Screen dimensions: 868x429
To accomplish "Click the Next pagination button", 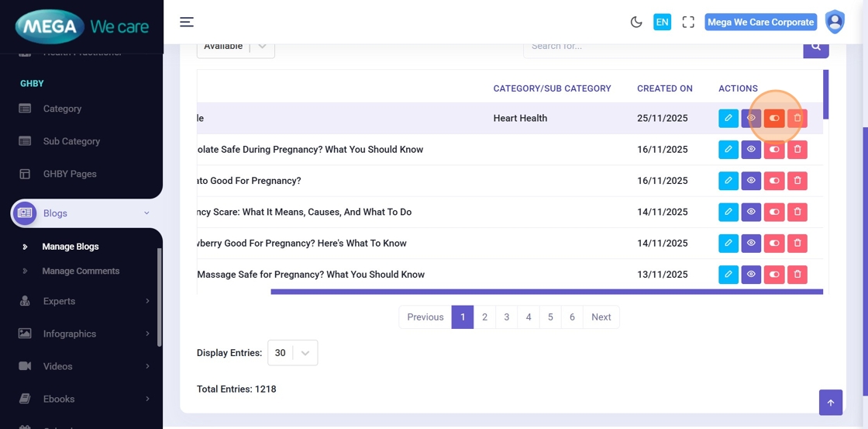I will pyautogui.click(x=601, y=317).
